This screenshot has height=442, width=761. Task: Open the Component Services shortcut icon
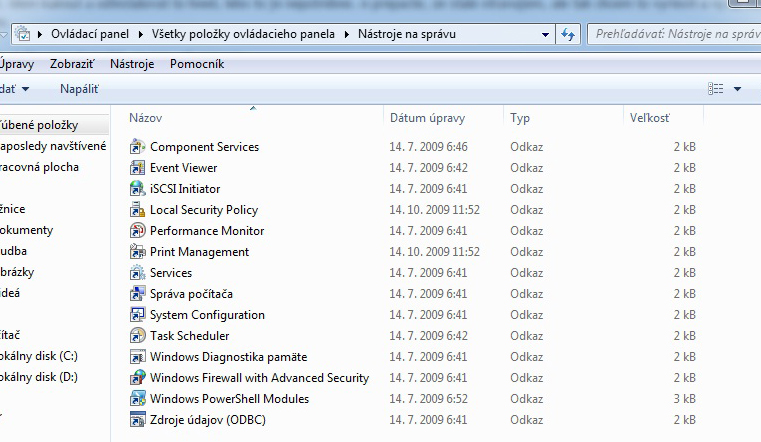(138, 147)
